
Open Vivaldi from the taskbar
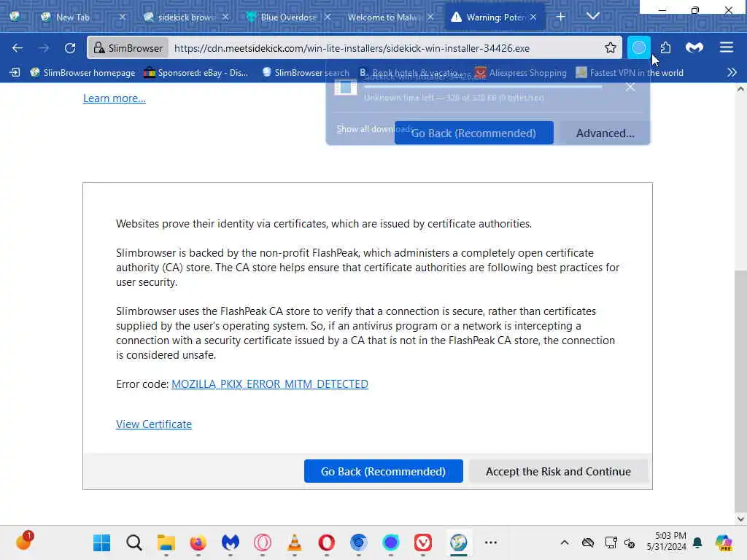click(422, 542)
